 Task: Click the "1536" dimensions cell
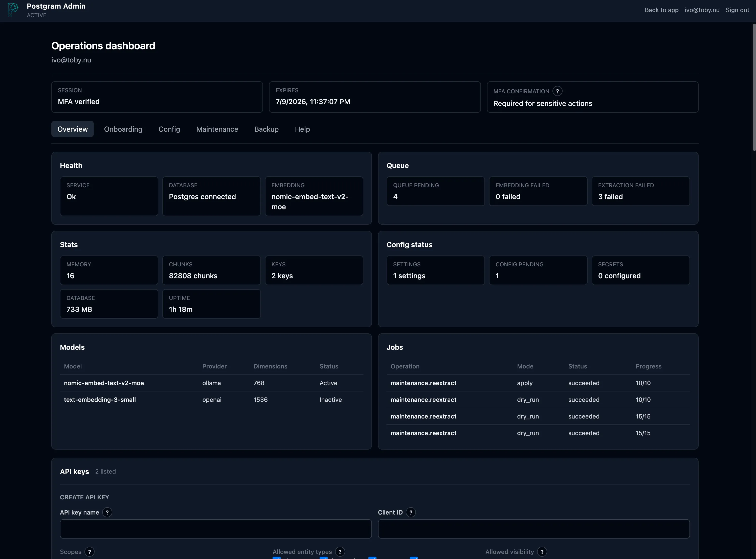point(261,400)
